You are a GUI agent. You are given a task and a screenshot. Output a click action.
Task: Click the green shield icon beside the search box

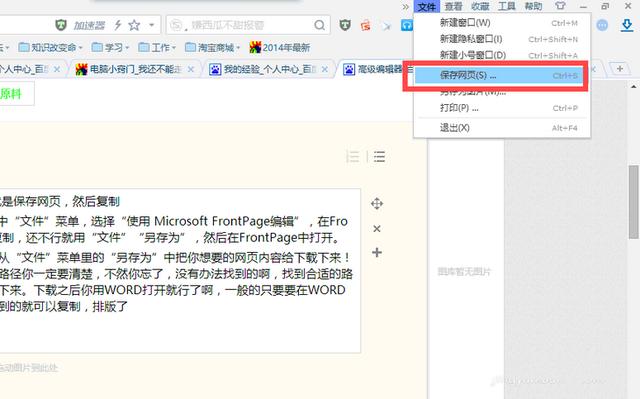point(345,25)
